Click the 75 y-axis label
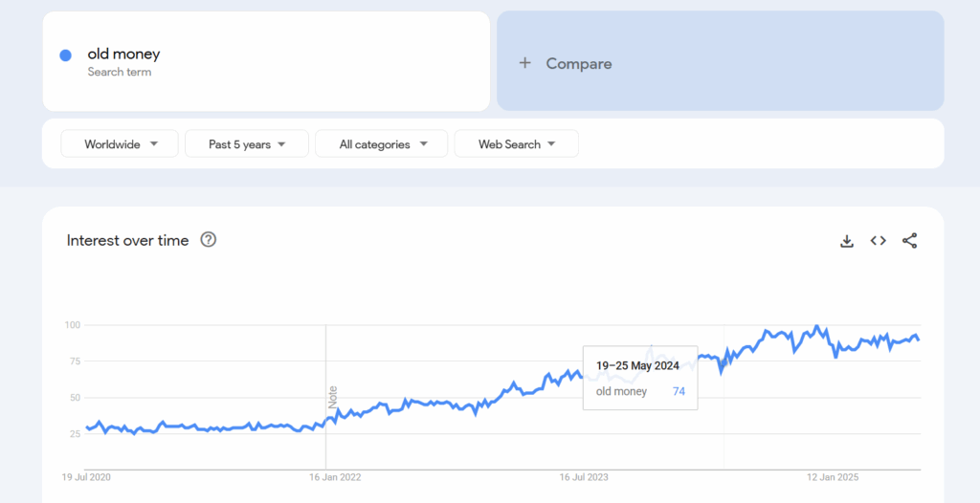This screenshot has width=980, height=503. [x=76, y=361]
